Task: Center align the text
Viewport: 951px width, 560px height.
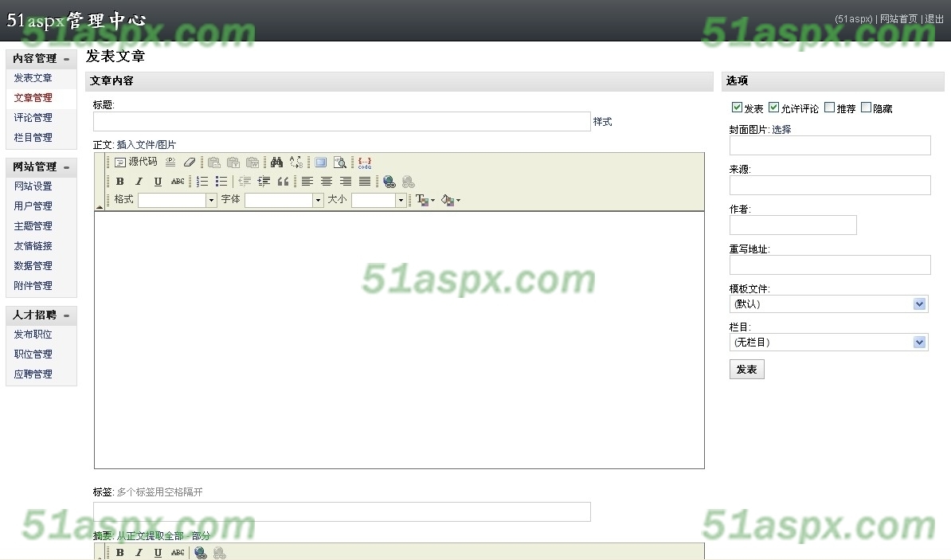Action: [x=327, y=181]
